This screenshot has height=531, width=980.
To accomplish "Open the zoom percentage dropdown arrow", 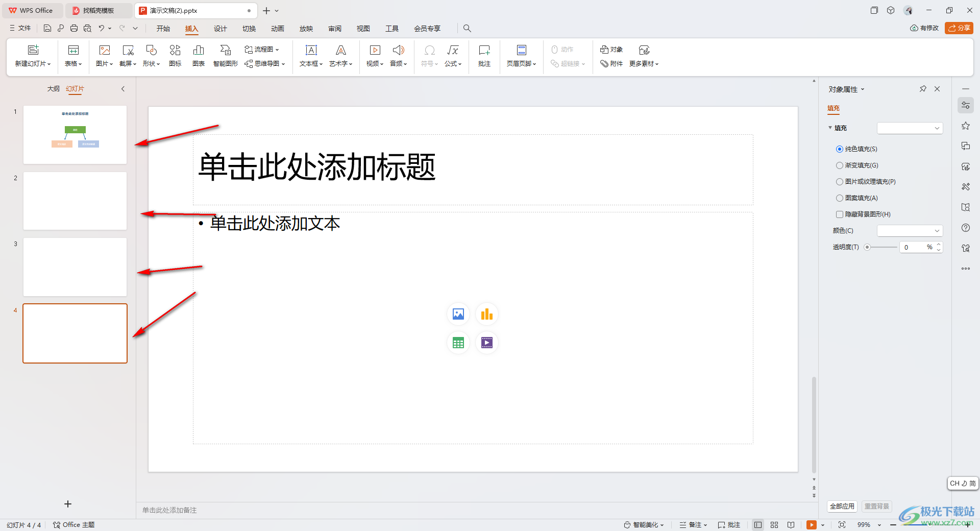I will pos(879,525).
